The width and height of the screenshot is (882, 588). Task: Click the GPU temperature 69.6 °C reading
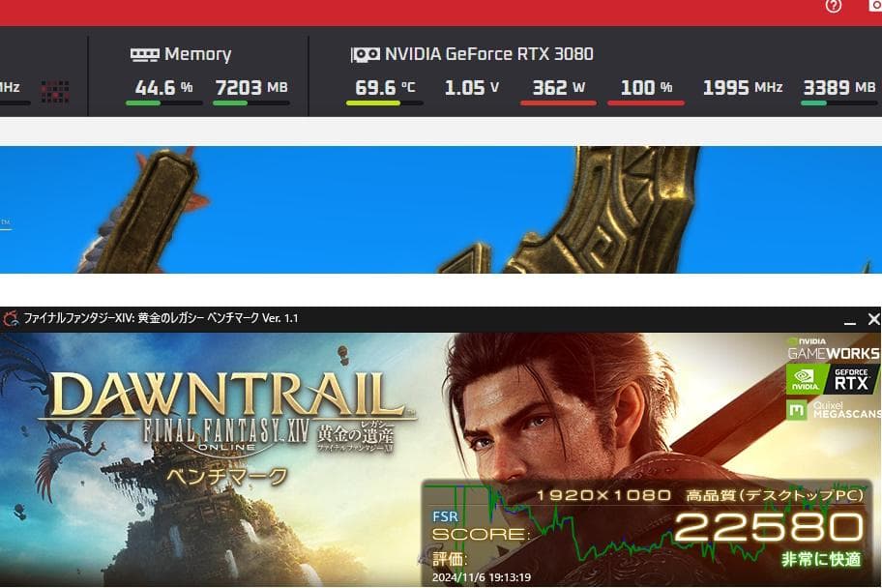tap(385, 87)
